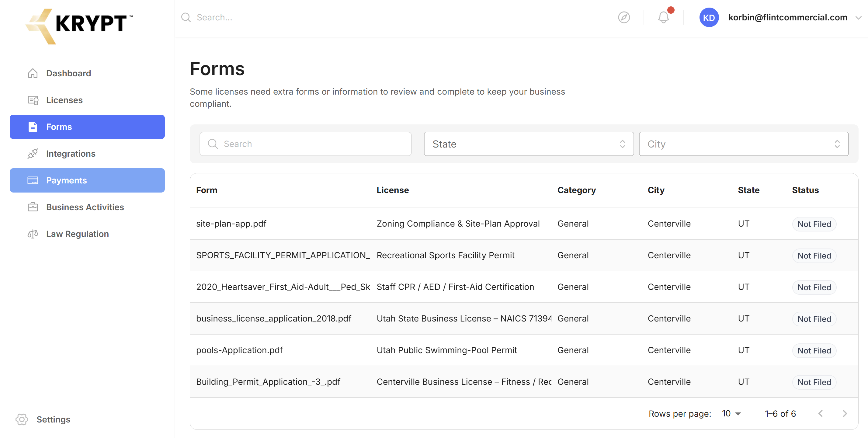Select the Forms menu item
The height and width of the screenshot is (438, 868).
(x=87, y=127)
